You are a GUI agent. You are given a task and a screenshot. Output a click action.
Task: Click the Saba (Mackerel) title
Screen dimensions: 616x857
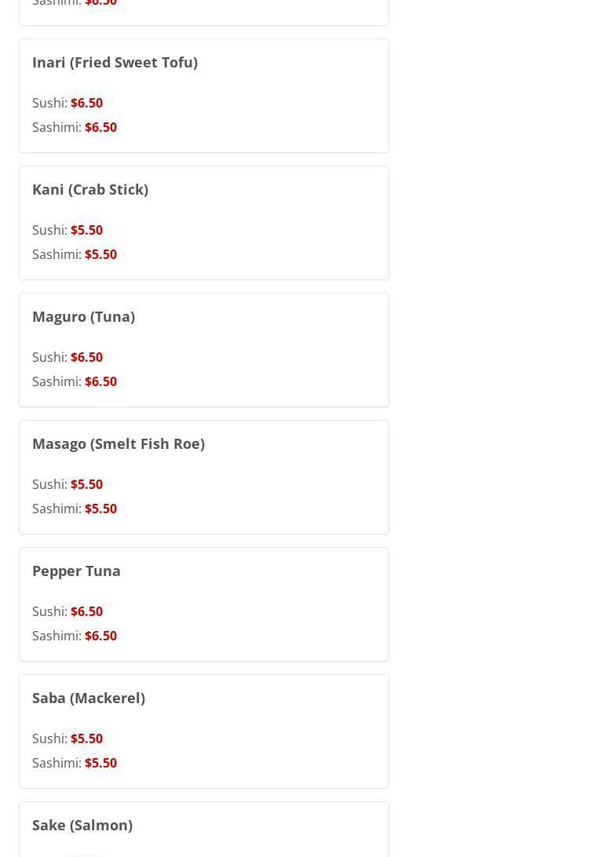(89, 698)
